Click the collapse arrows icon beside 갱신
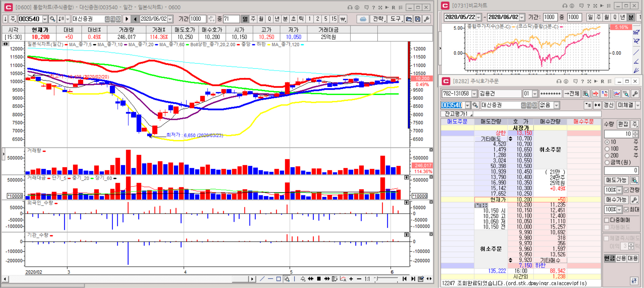 coord(598,105)
